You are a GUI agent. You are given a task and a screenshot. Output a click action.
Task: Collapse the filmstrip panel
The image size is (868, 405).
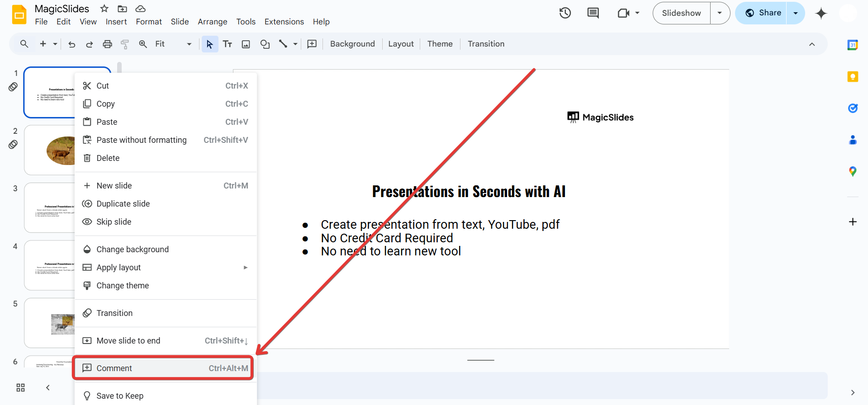tap(48, 387)
